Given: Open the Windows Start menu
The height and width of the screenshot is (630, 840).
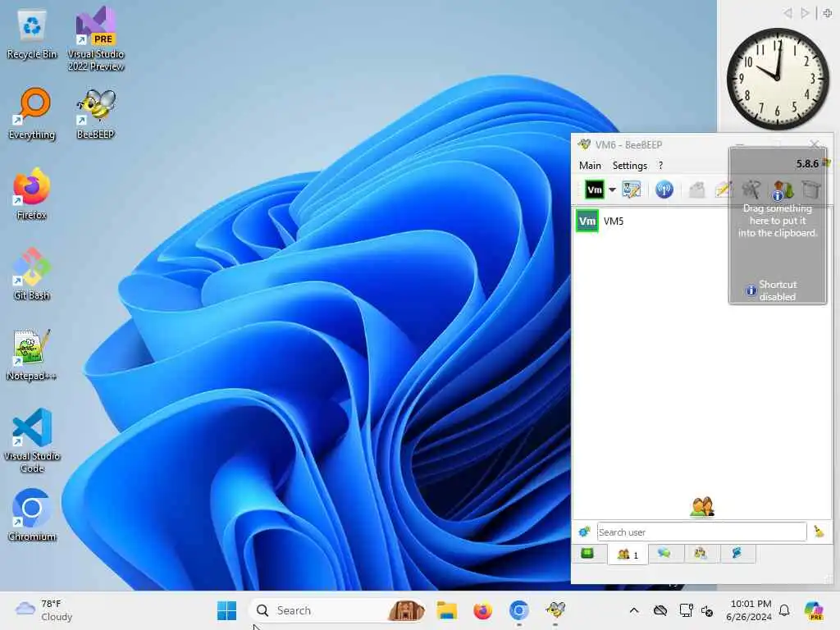Looking at the screenshot, I should pos(226,610).
